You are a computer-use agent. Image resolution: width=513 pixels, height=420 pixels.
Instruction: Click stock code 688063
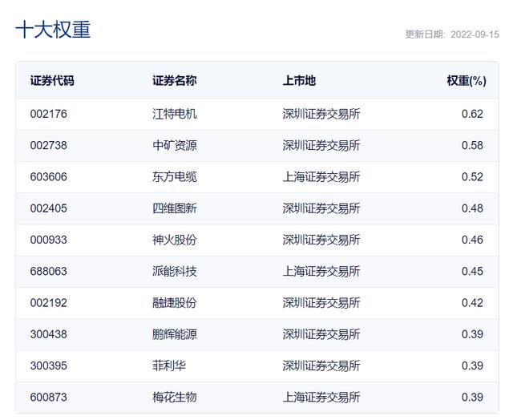click(x=48, y=271)
